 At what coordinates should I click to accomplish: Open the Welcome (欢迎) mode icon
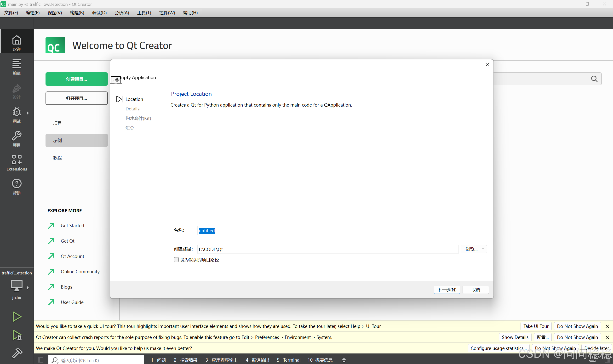tap(17, 42)
